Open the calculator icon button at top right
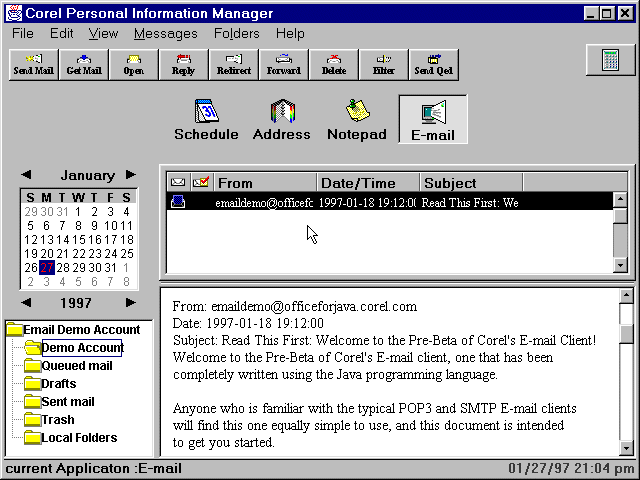The image size is (640, 480). pyautogui.click(x=611, y=60)
